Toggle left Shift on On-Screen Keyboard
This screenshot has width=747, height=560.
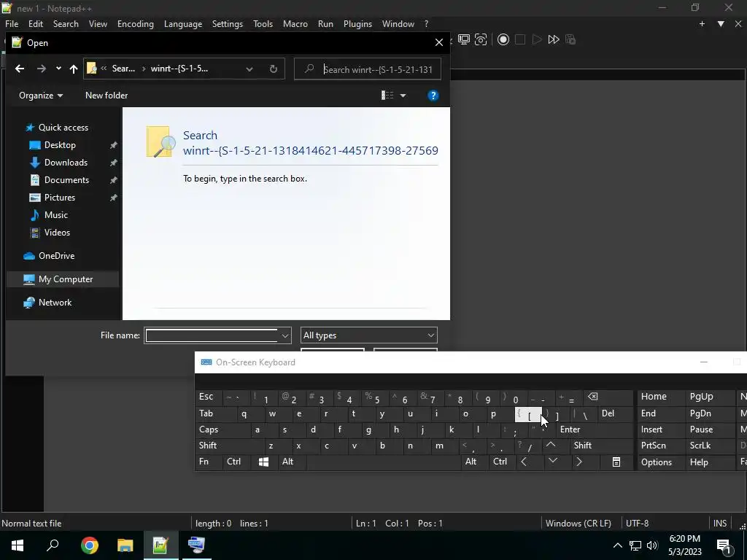click(230, 446)
